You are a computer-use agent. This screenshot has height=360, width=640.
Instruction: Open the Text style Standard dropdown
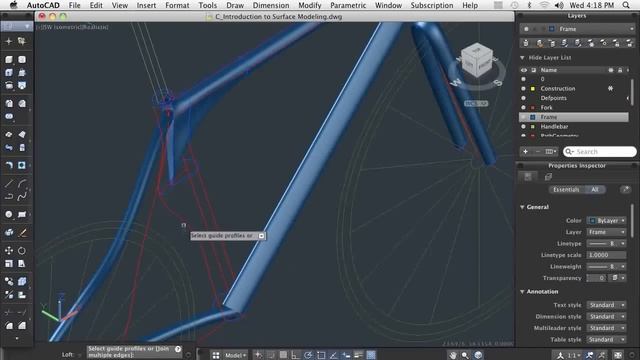point(607,305)
